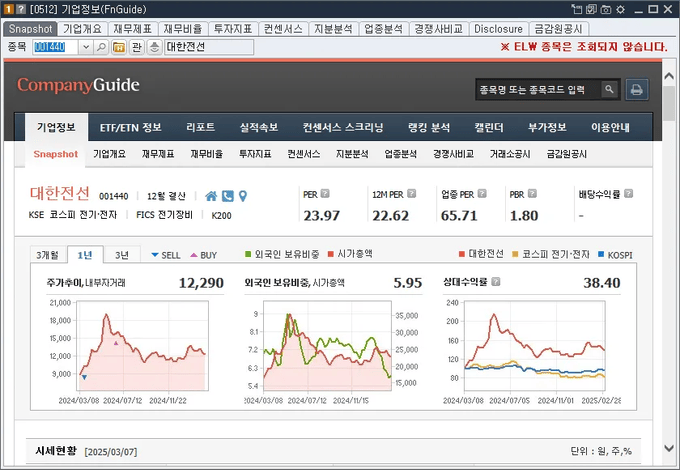Image resolution: width=680 pixels, height=470 pixels.
Task: Click the blue SELL marker on price chart
Action: pos(84,377)
